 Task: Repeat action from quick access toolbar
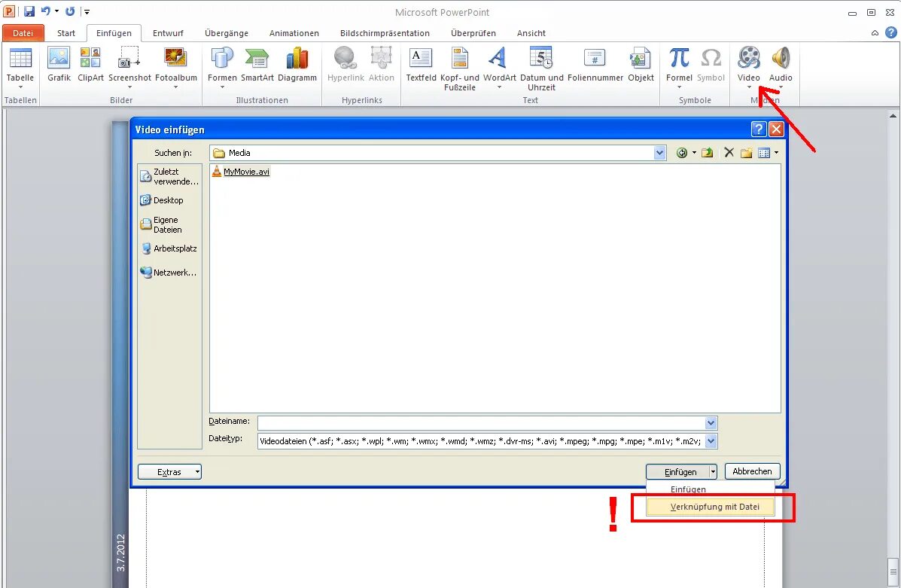(70, 11)
